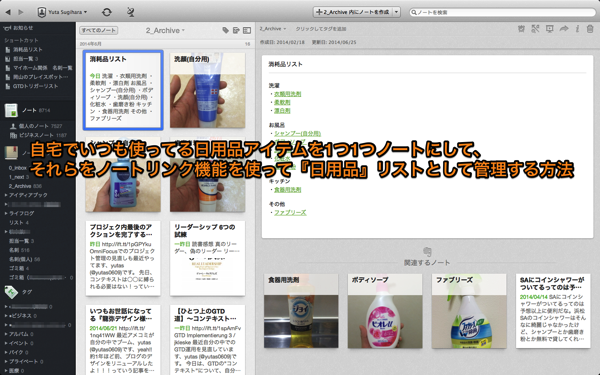This screenshot has height=375, width=600.
Task: Click the note list view options icon
Action: pos(247,30)
